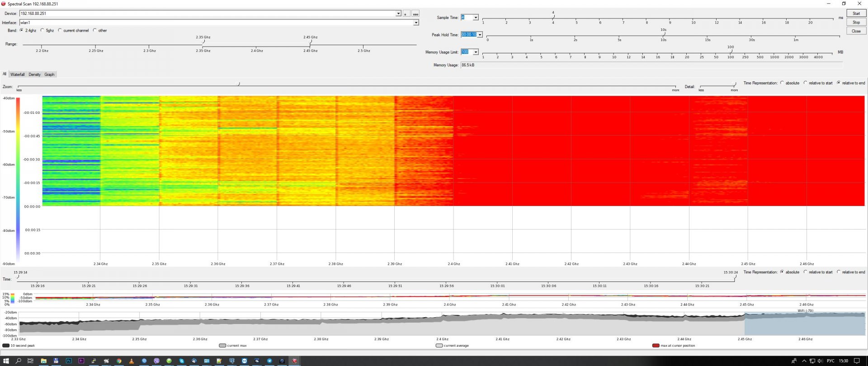Viewport: 868px width, 366px height.
Task: Open Premiere Pro from the taskbar
Action: pyautogui.click(x=81, y=361)
